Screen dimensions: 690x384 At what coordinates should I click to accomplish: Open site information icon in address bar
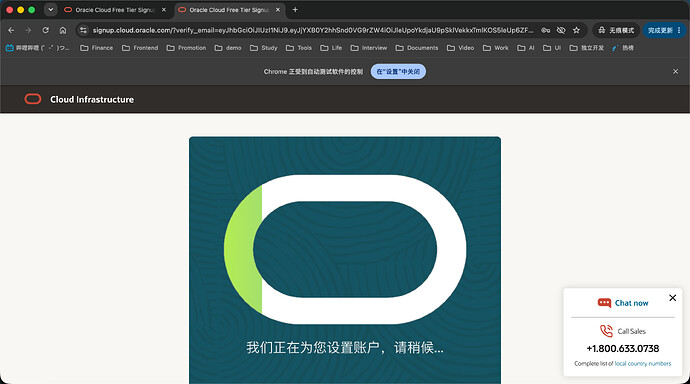(83, 30)
